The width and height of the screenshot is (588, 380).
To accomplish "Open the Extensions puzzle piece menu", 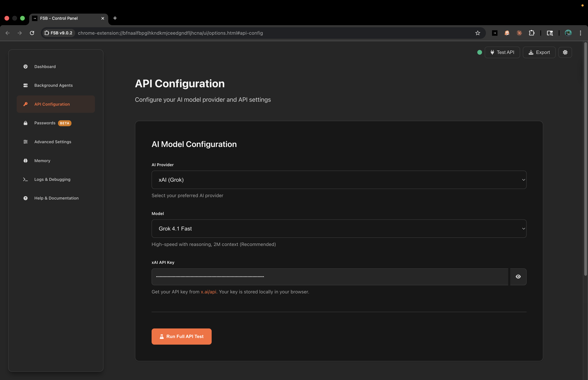I will 532,33.
